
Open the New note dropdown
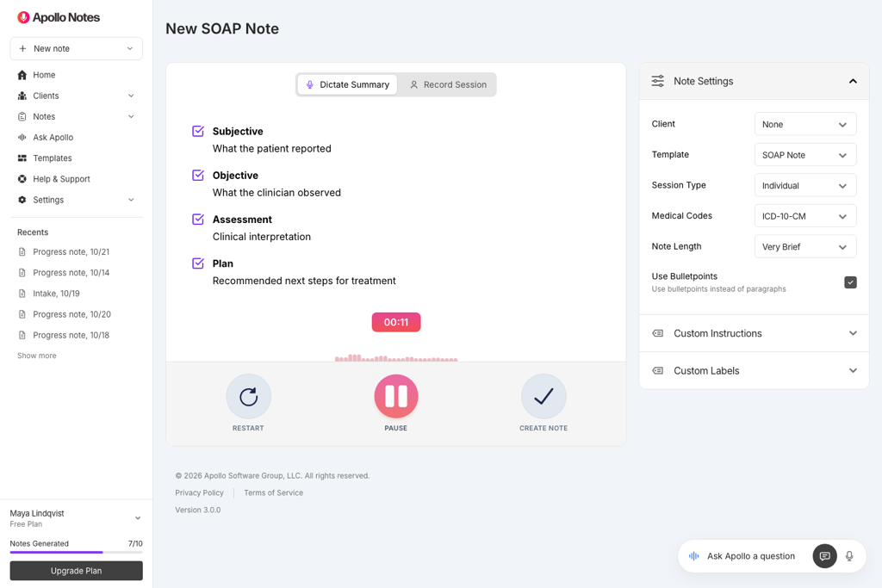[77, 48]
